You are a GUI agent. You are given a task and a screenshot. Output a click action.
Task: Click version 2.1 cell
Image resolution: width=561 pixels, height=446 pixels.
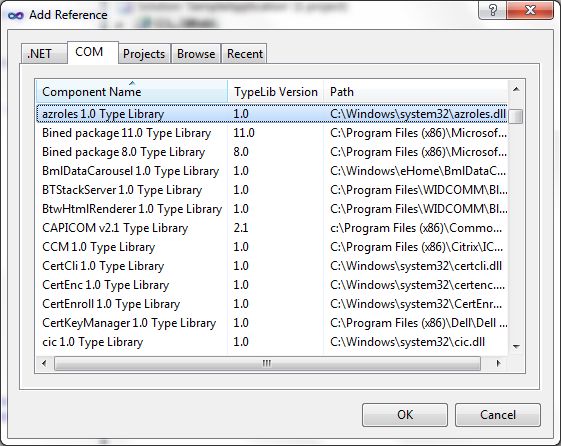(x=241, y=227)
